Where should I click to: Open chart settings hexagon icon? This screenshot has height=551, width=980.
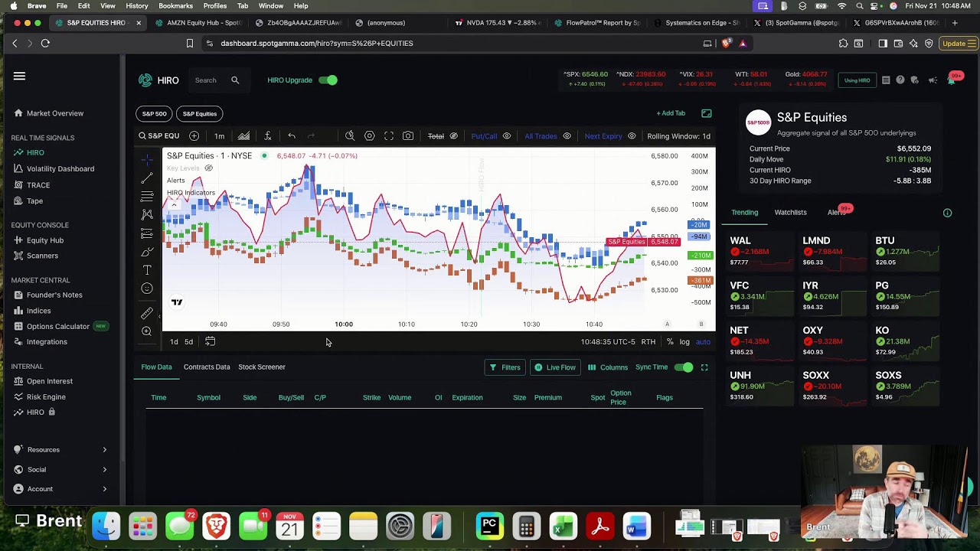point(369,136)
